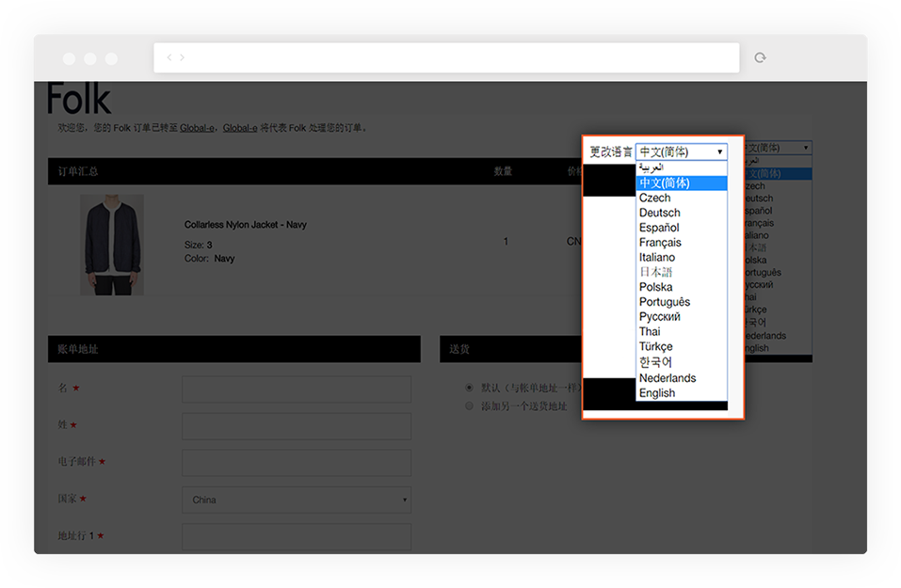901x588 pixels.
Task: Choose Italiano language option
Action: (682, 257)
